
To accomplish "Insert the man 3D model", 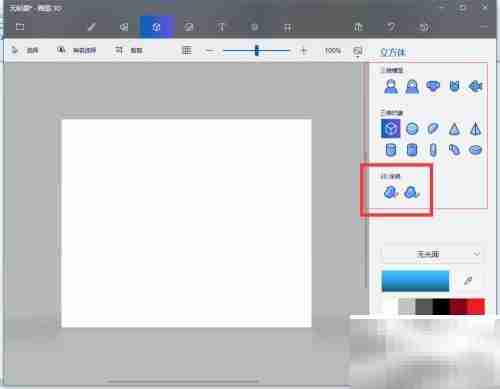I will point(391,86).
